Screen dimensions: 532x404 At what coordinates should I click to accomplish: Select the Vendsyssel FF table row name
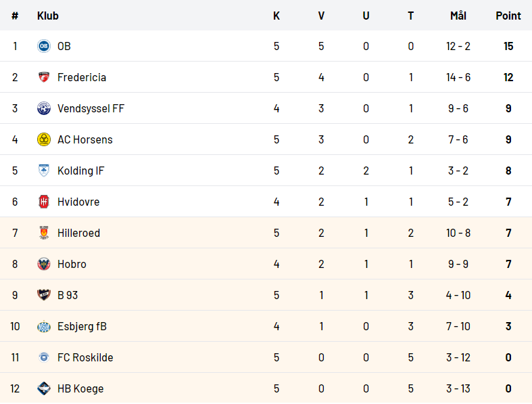(x=91, y=108)
